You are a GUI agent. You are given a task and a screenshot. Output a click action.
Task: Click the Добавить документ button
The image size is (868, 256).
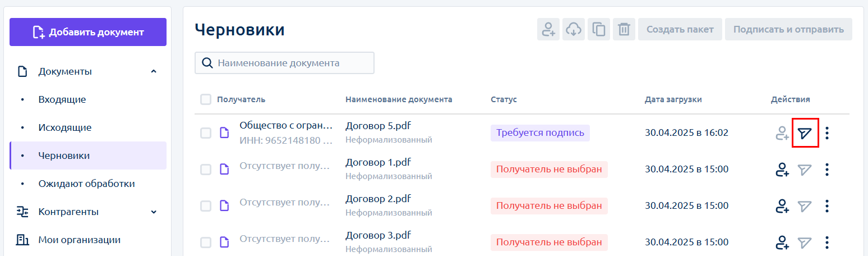(x=88, y=32)
